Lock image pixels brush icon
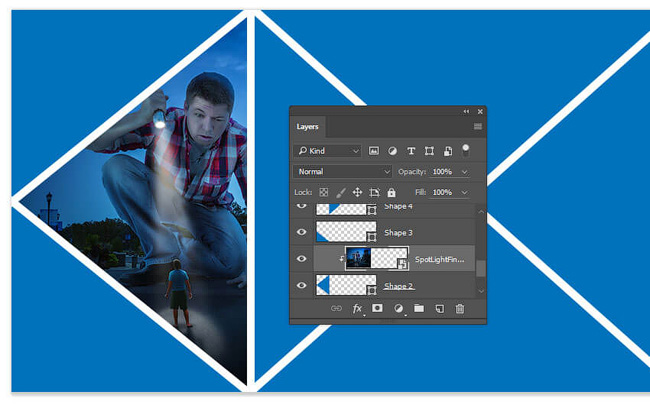Image resolution: width=650 pixels, height=408 pixels. tap(341, 192)
